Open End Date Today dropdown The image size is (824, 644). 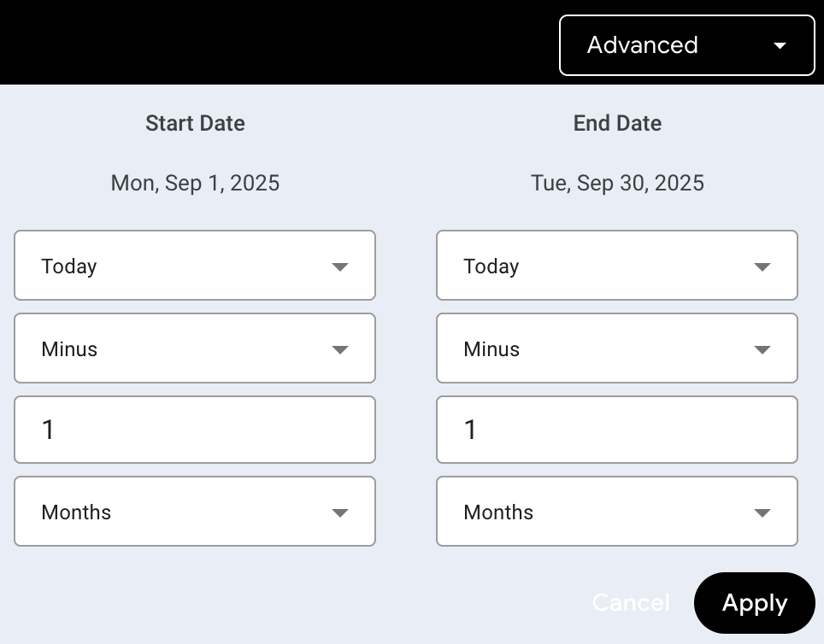pyautogui.click(x=617, y=266)
